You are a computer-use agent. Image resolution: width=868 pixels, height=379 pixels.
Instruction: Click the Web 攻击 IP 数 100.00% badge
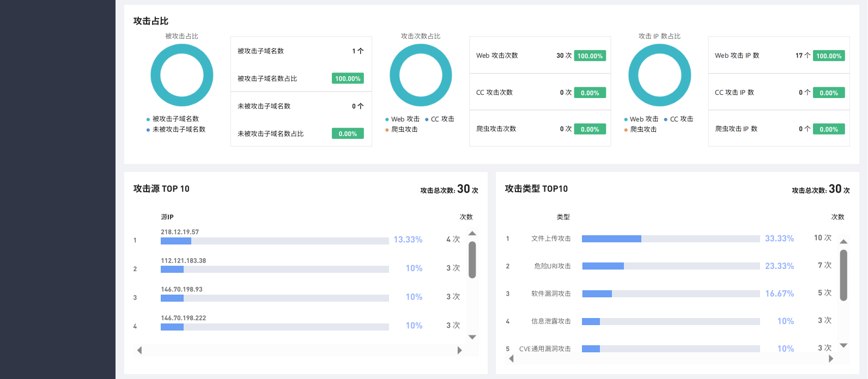pos(828,56)
